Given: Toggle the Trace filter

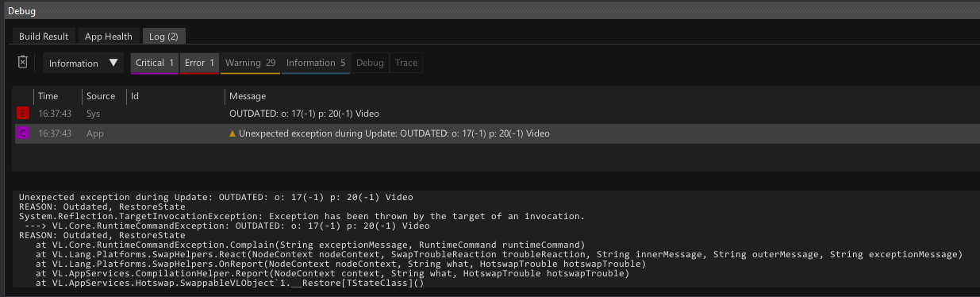Looking at the screenshot, I should click(x=405, y=64).
